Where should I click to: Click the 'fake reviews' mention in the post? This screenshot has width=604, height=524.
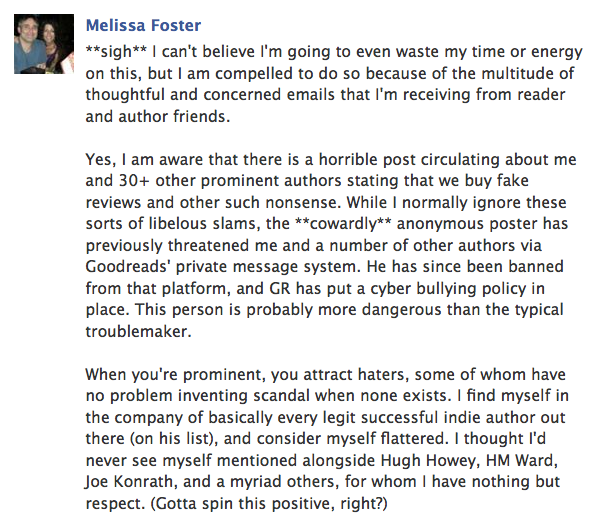coord(512,181)
